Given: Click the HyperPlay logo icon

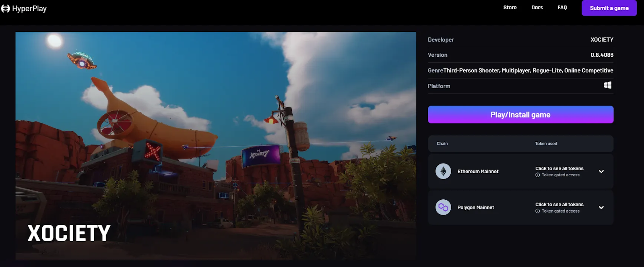Looking at the screenshot, I should pos(5,8).
